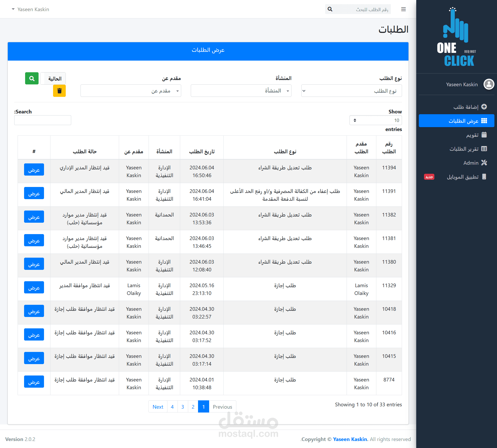497x448 pixels.
Task: Expand the مقدم عن dropdown
Action: [131, 91]
